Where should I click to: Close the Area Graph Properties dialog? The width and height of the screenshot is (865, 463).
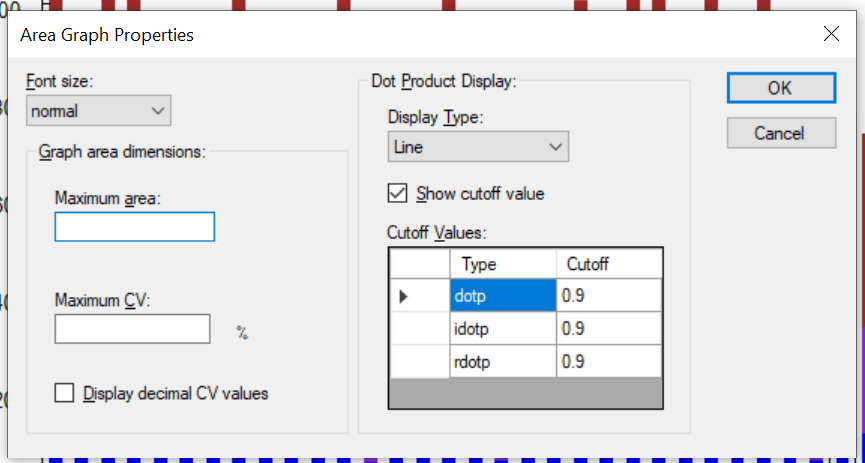coord(830,34)
